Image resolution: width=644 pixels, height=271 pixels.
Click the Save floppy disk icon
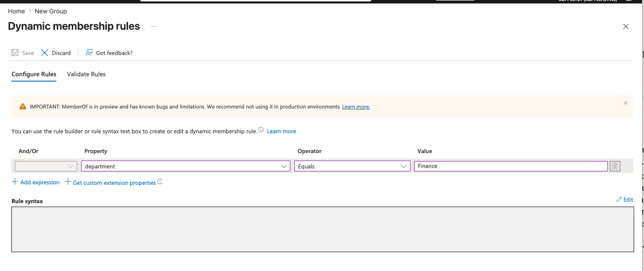coord(15,53)
